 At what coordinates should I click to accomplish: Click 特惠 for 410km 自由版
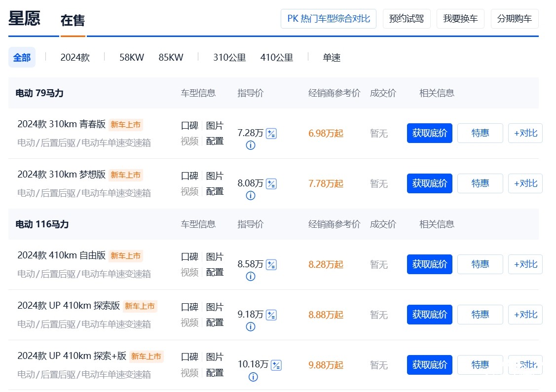tap(480, 264)
